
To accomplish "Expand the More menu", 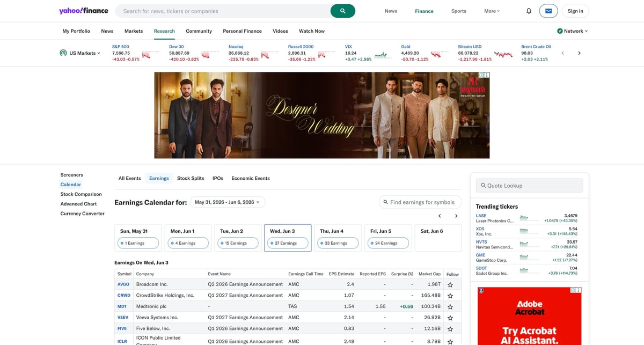I will coord(492,11).
